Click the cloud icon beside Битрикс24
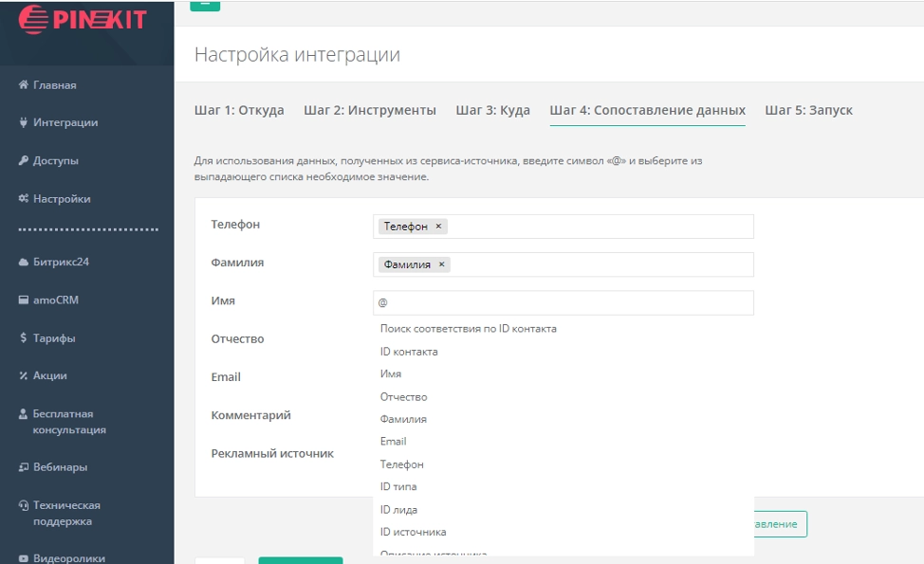Viewport: 924px width, 564px height. point(23,263)
